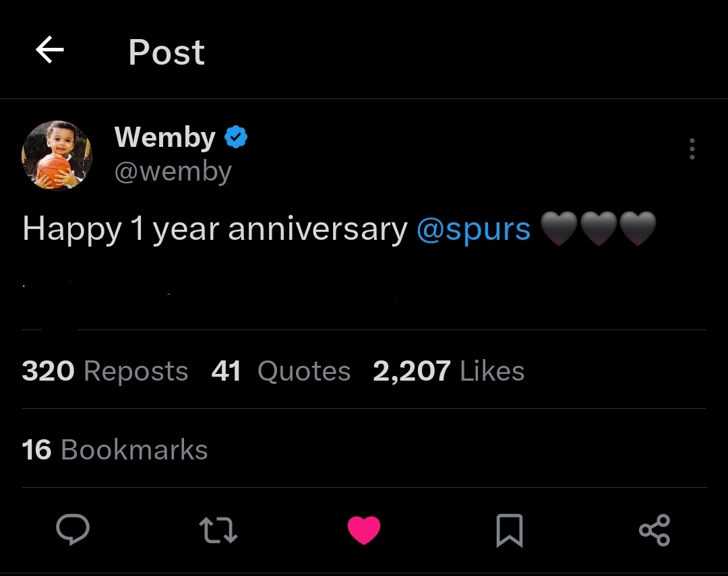728x576 pixels.
Task: Click the last black heart emoji
Action: point(637,229)
